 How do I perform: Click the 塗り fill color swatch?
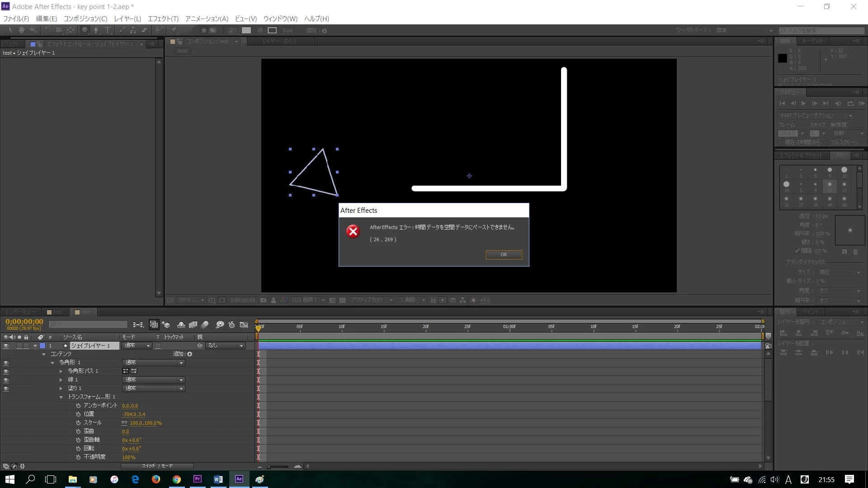coord(246,30)
